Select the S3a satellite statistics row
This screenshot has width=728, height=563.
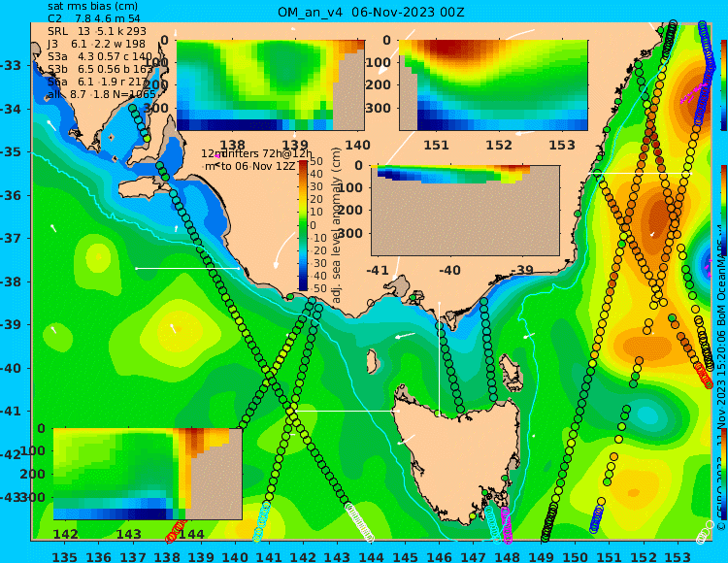pyautogui.click(x=100, y=56)
